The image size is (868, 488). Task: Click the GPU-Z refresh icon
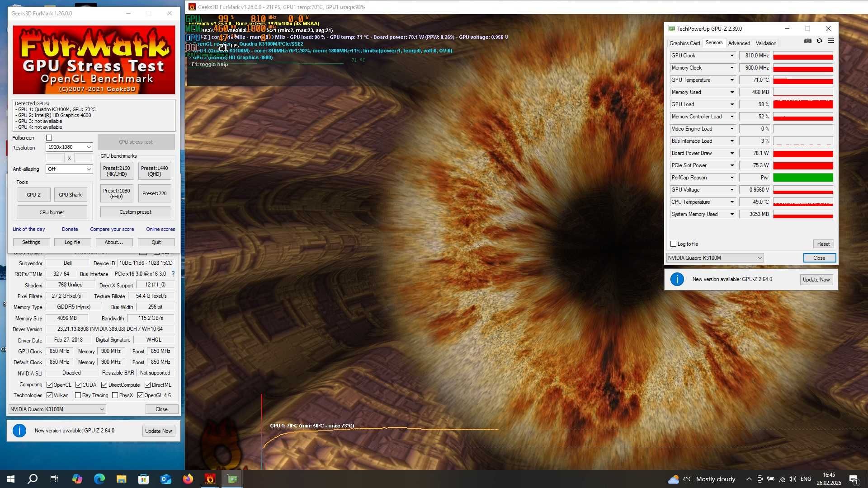click(x=819, y=41)
